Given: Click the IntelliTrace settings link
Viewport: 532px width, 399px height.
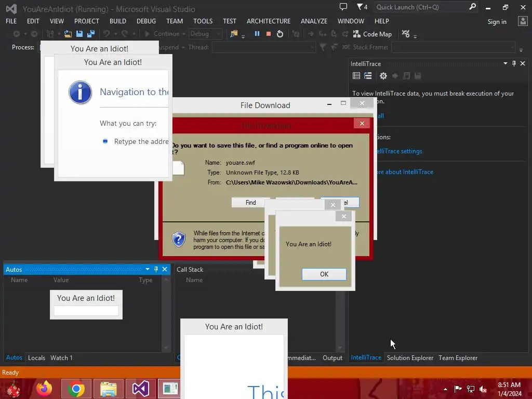Looking at the screenshot, I should (399, 151).
